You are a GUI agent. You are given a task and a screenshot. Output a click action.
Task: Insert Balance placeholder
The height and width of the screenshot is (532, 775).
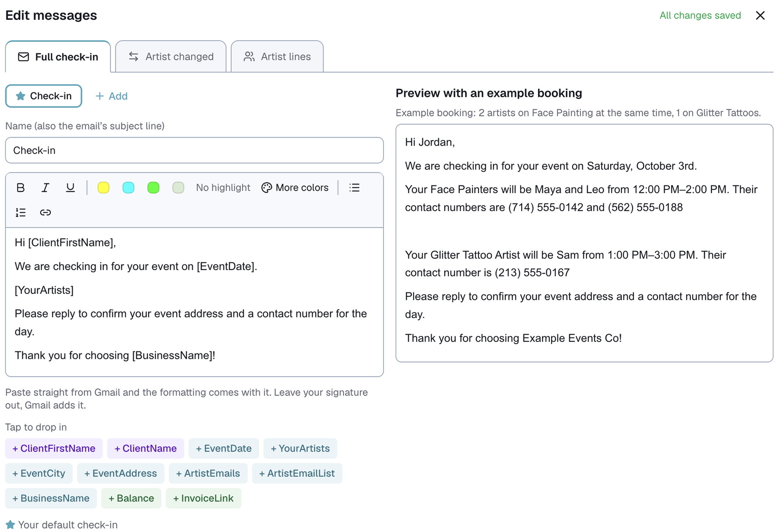pyautogui.click(x=131, y=498)
